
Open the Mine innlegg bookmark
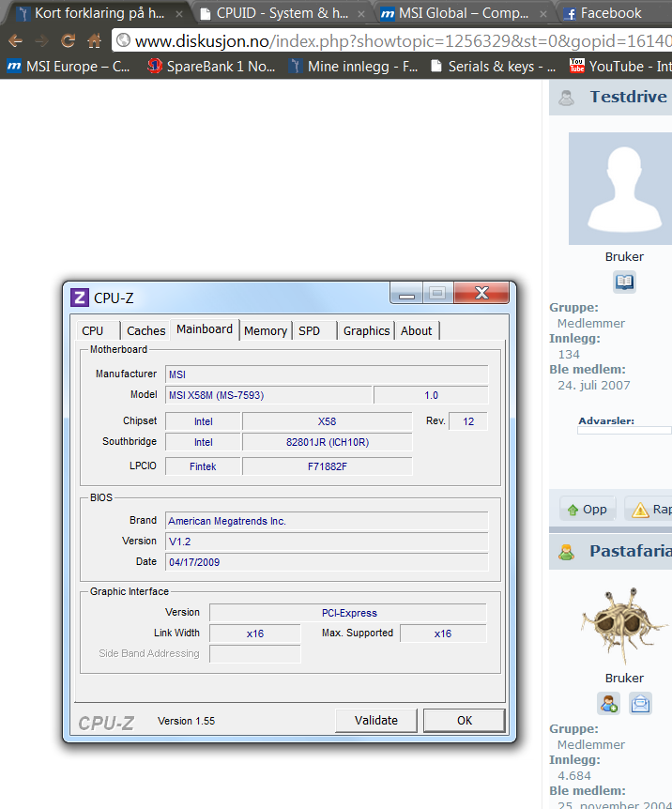pyautogui.click(x=353, y=67)
